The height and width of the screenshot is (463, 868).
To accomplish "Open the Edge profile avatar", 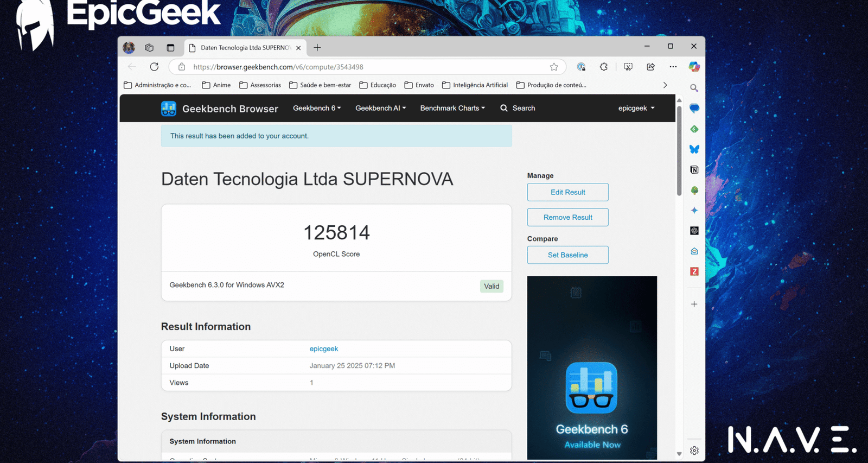I will pyautogui.click(x=129, y=48).
